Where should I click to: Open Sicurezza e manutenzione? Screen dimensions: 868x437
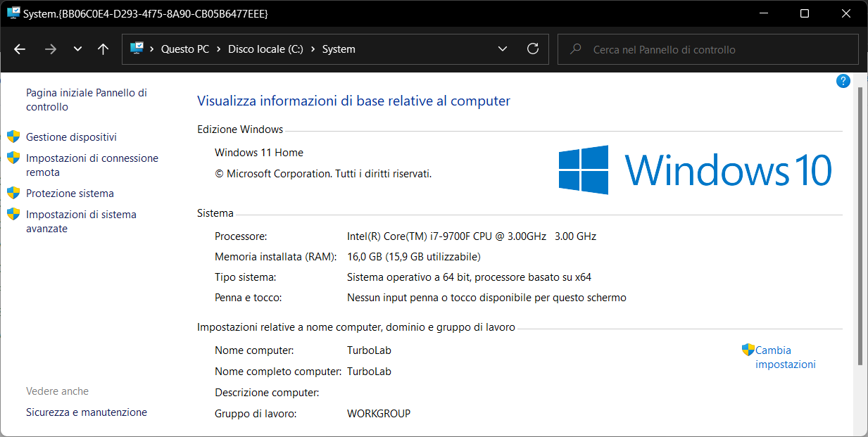pos(87,412)
